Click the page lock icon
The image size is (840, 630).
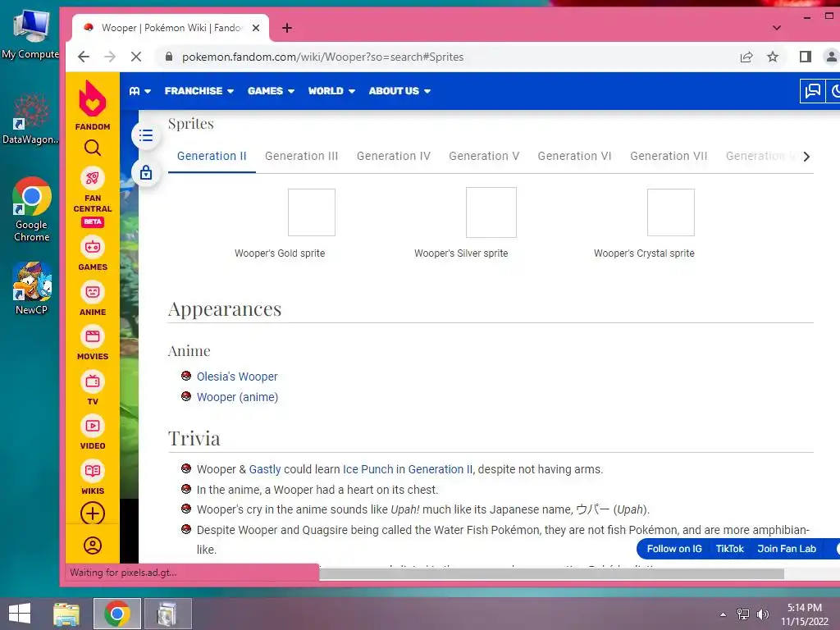(x=146, y=172)
